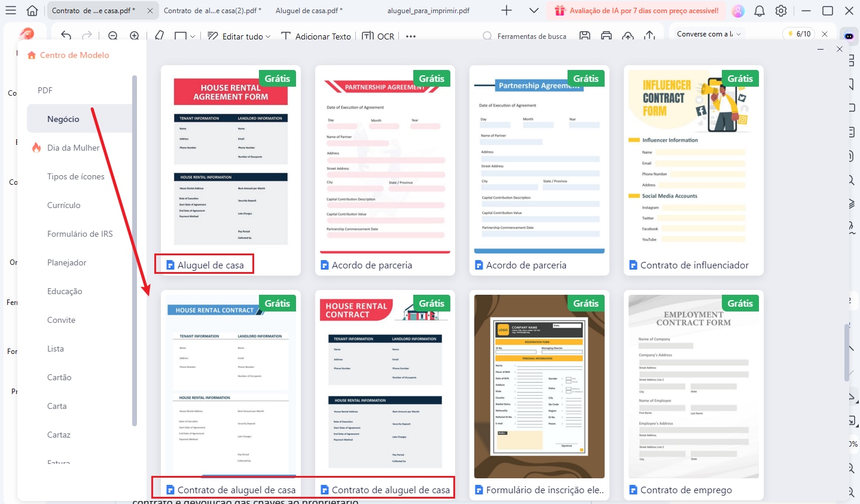Select the Currículo category
The image size is (860, 504).
click(x=64, y=205)
